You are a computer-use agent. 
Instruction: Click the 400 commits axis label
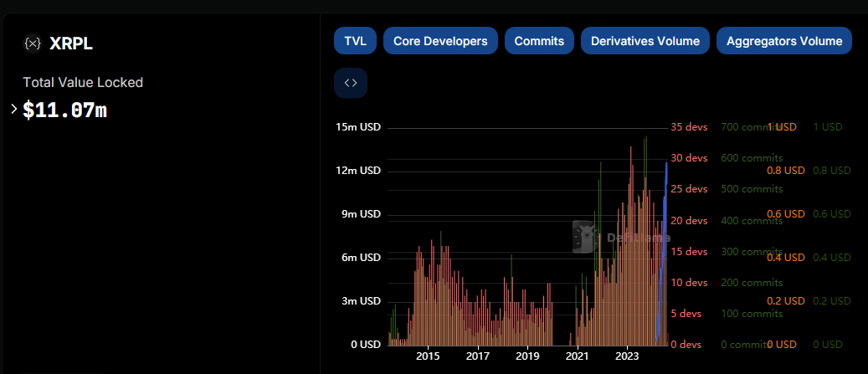[x=752, y=221]
